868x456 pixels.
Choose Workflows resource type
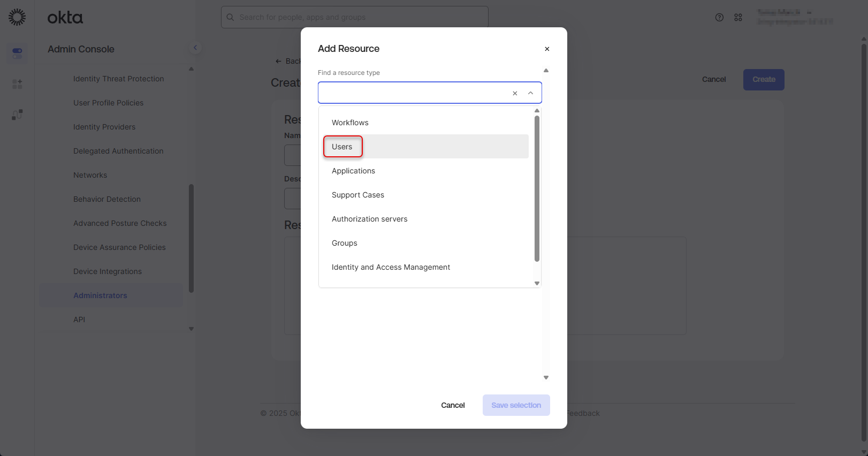pos(350,123)
